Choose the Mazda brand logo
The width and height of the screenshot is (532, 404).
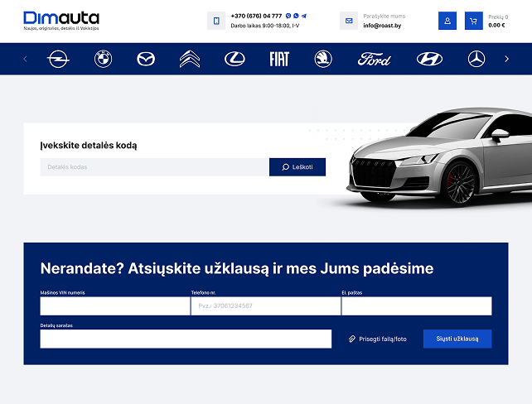(x=146, y=59)
